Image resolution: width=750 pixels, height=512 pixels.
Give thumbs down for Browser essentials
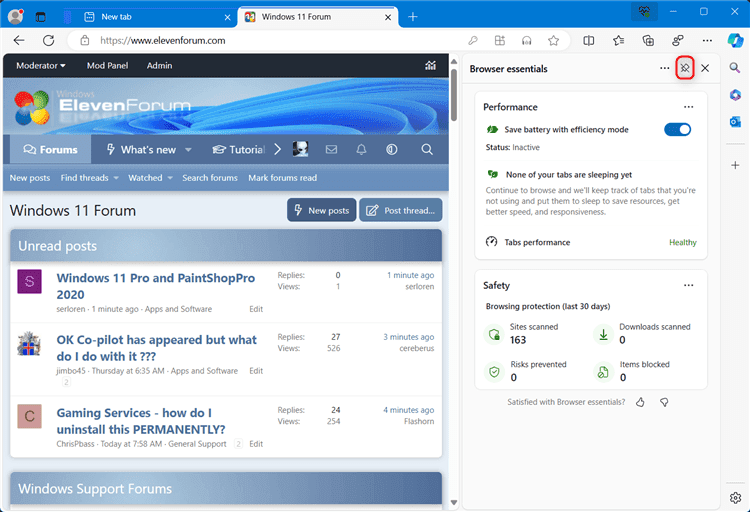664,402
